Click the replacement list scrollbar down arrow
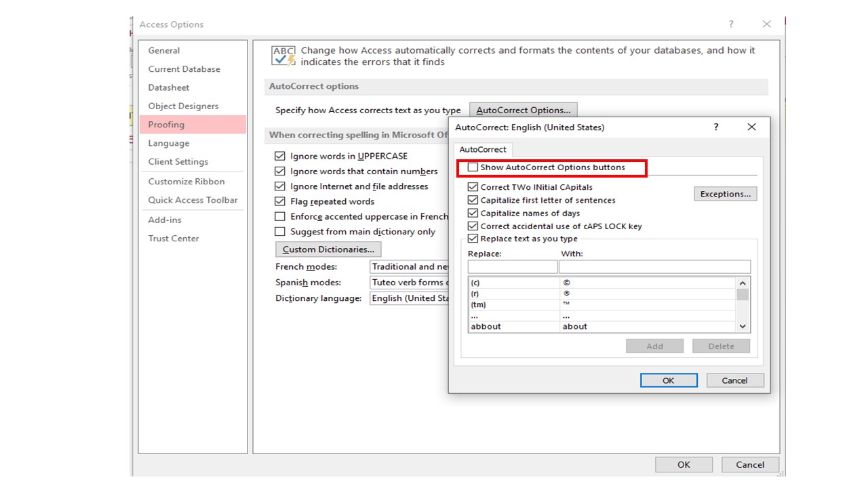Screen dimensions: 868x488 [x=742, y=326]
